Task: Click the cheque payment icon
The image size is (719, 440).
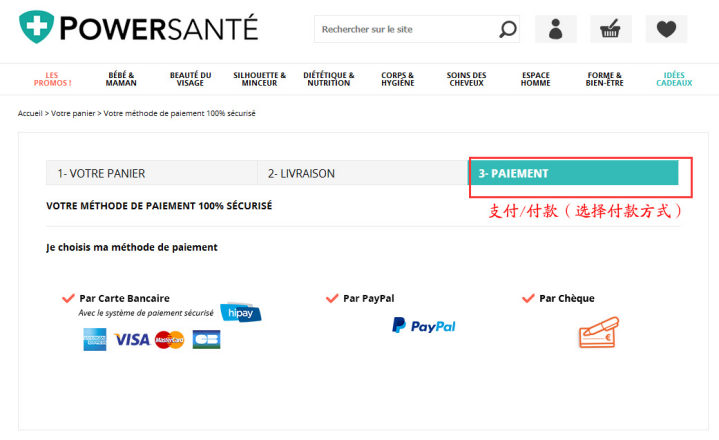Action: pyautogui.click(x=599, y=332)
